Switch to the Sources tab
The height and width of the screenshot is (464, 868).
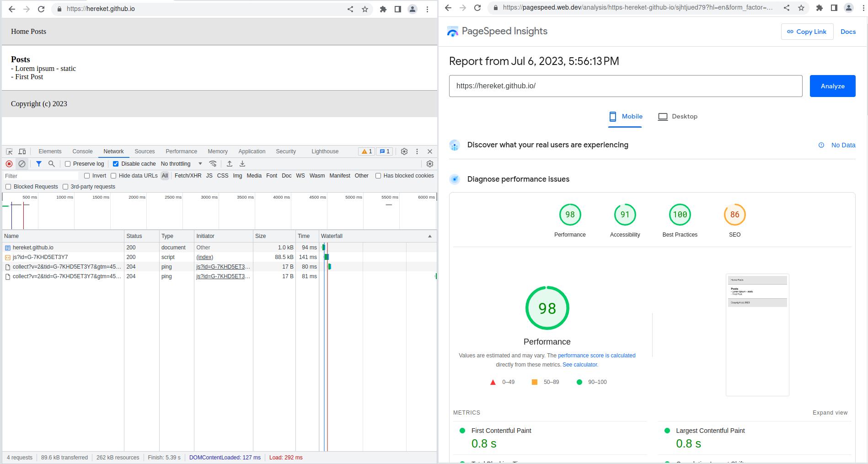click(x=145, y=151)
